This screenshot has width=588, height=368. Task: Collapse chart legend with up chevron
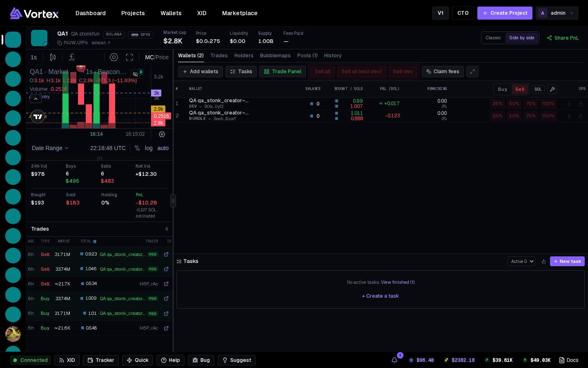pos(36,99)
